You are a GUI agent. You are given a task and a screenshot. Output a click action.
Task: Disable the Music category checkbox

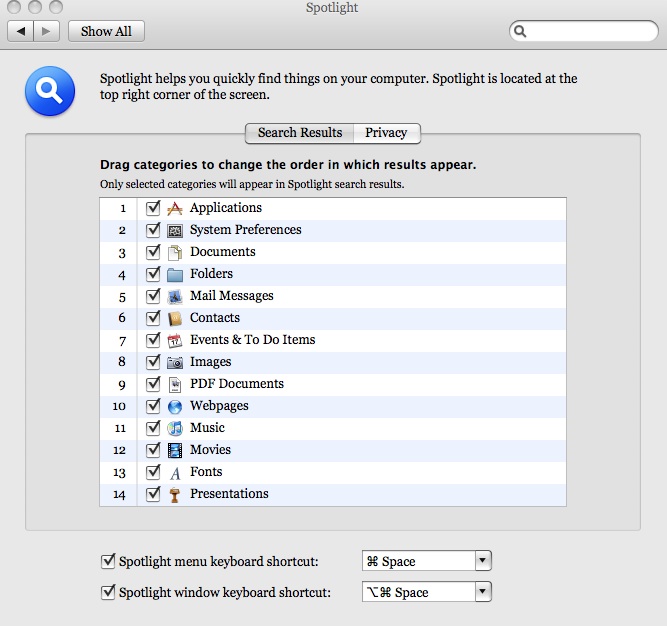point(153,427)
